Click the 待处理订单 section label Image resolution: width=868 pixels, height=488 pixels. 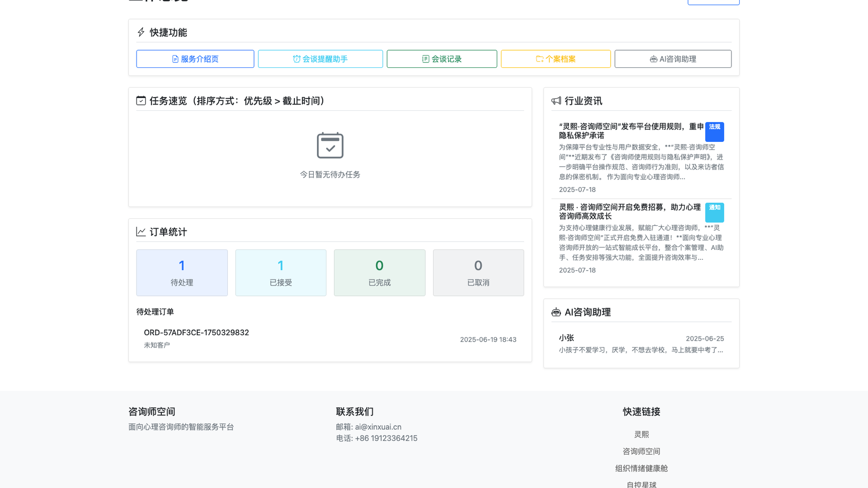click(x=155, y=312)
